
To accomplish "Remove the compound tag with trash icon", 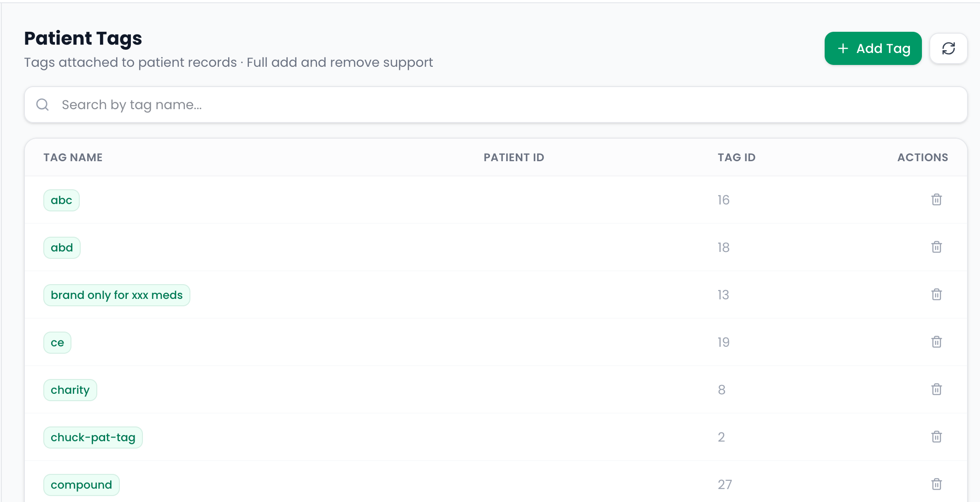I will 936,484.
